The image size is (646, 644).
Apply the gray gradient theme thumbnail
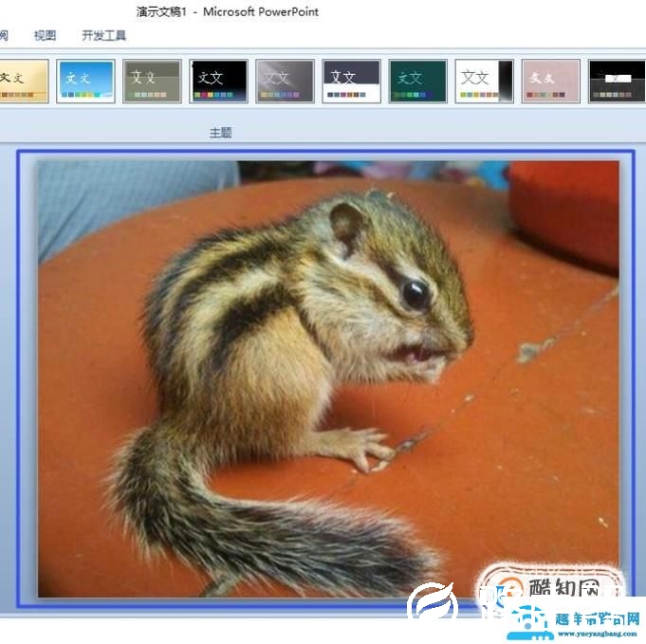285,81
